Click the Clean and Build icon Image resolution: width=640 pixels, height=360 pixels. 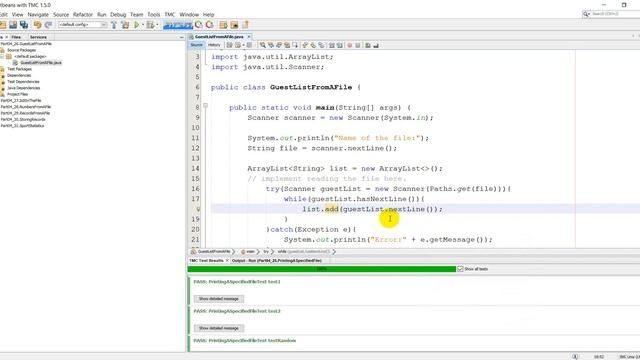click(125, 25)
